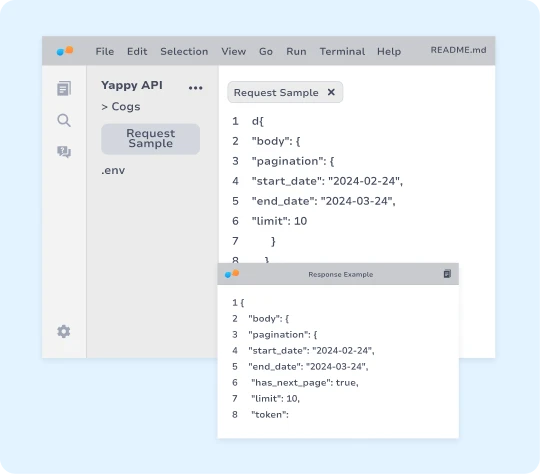Image resolution: width=540 pixels, height=474 pixels.
Task: Switch to the Request Sample editor tab
Action: tap(276, 92)
